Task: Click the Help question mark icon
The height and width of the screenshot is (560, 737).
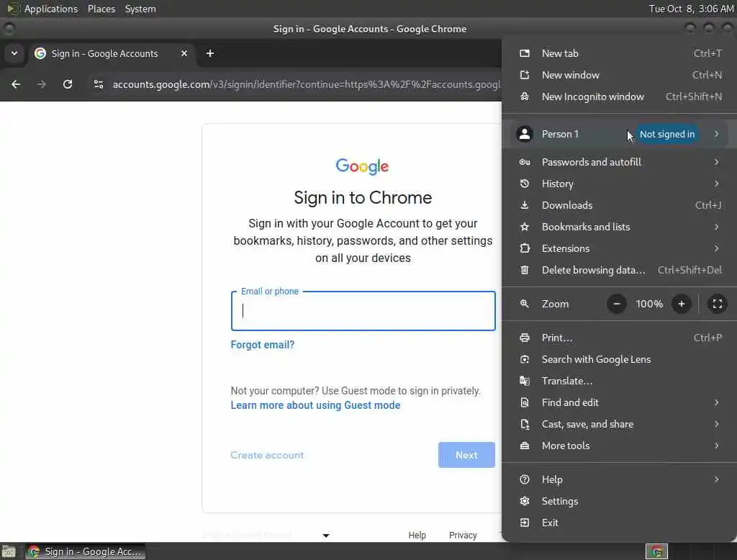Action: [x=525, y=479]
